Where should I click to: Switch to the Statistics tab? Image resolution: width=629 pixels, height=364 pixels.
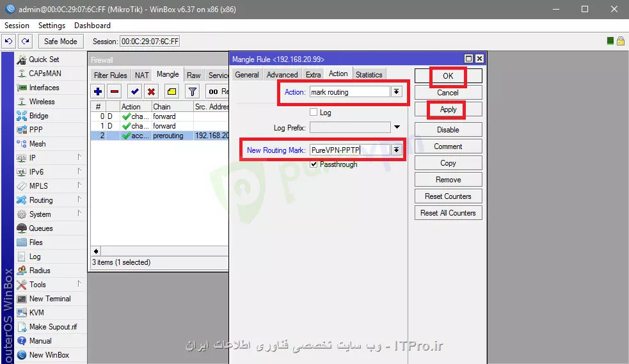tap(369, 75)
